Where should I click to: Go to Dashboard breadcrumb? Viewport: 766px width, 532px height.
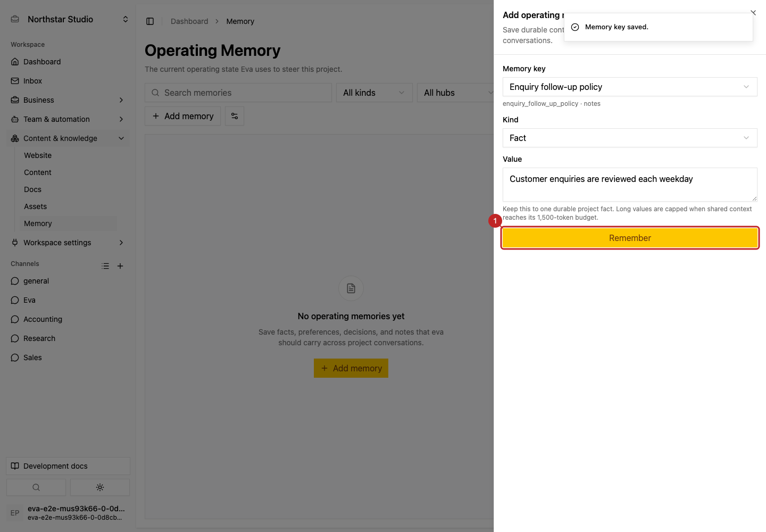tap(189, 21)
